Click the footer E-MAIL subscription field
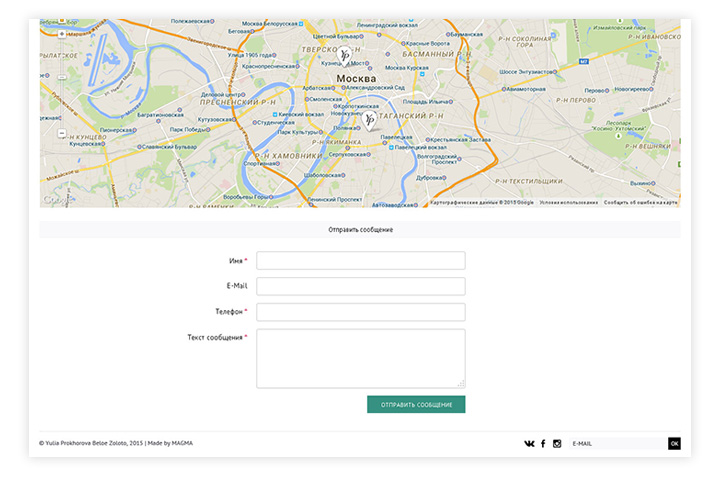 click(618, 443)
